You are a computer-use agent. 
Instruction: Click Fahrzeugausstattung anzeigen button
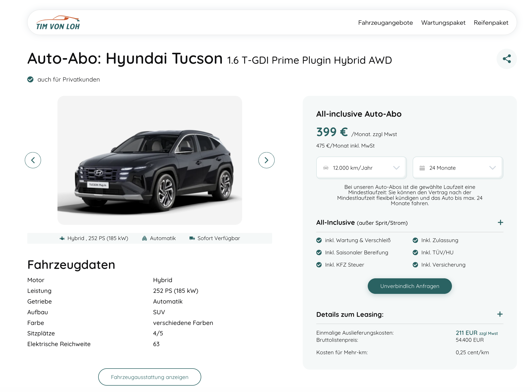(x=149, y=377)
